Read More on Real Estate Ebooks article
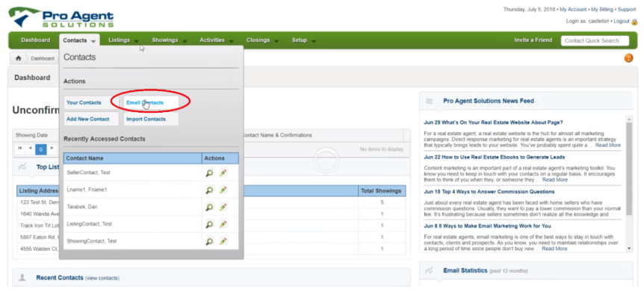The width and height of the screenshot is (644, 289). click(555, 180)
